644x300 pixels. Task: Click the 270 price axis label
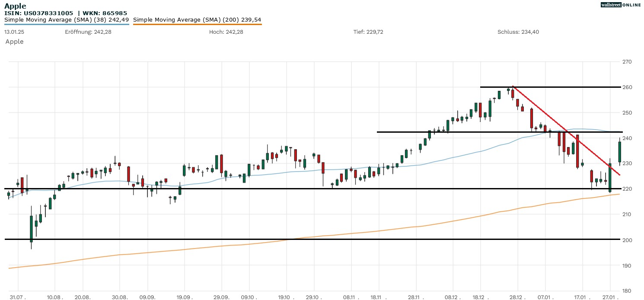[x=627, y=62]
